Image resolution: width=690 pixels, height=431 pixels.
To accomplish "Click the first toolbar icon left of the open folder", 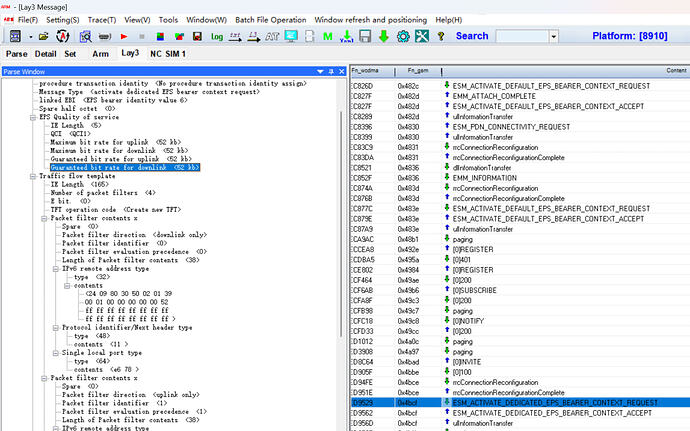I will 15,36.
